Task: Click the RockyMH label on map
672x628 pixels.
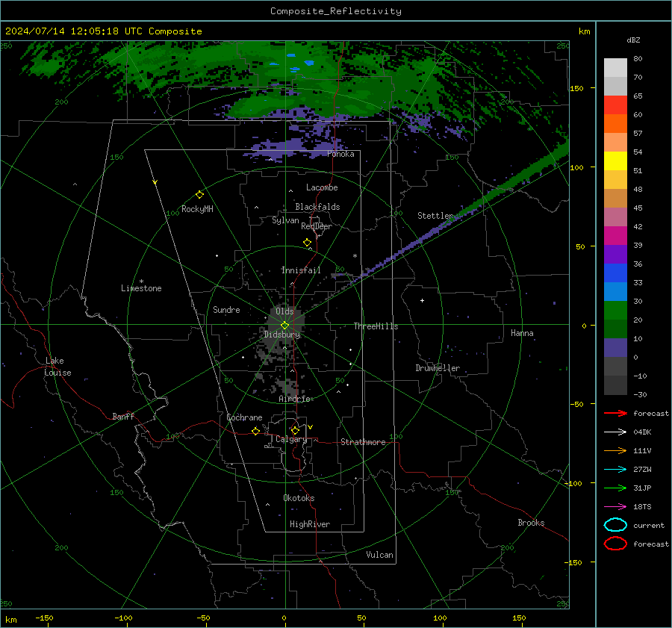Action: pos(197,209)
